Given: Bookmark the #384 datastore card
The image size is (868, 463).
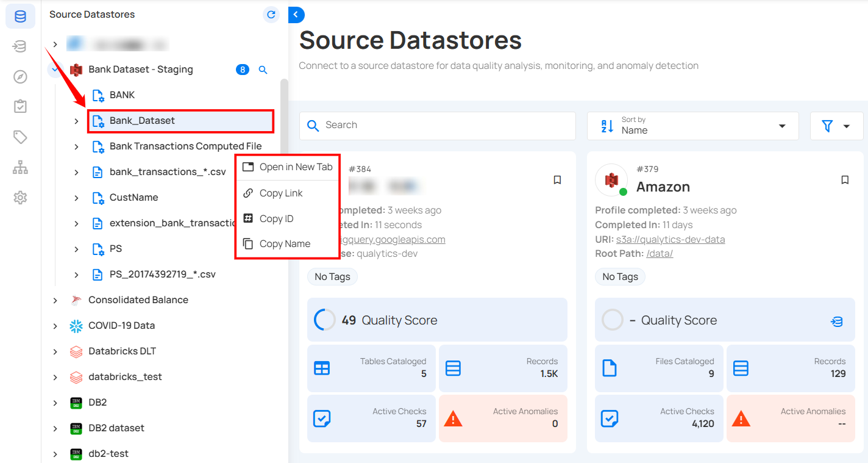Looking at the screenshot, I should pos(557,180).
